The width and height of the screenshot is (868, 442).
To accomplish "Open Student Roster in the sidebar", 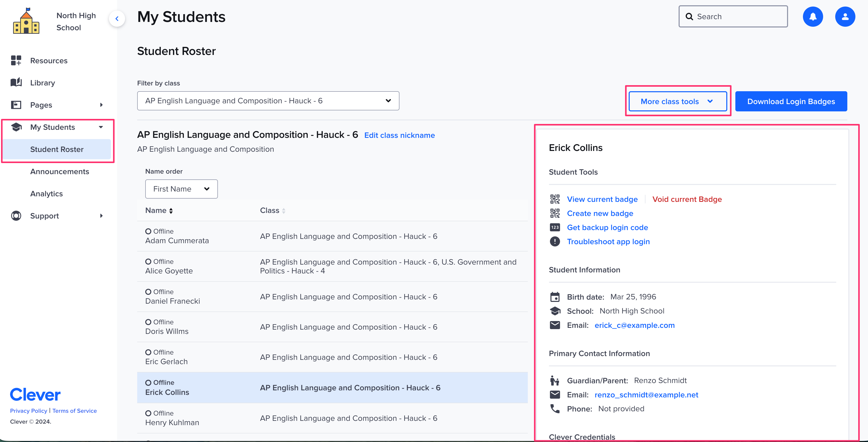I will click(x=56, y=149).
